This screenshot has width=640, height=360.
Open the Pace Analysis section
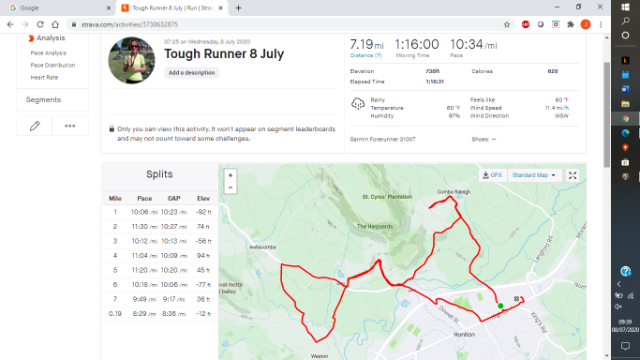point(48,53)
